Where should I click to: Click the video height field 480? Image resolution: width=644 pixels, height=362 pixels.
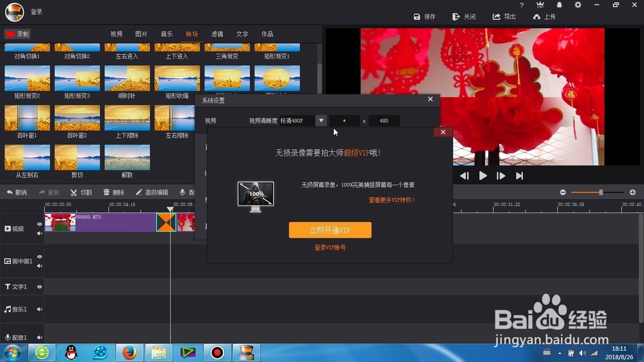[384, 120]
